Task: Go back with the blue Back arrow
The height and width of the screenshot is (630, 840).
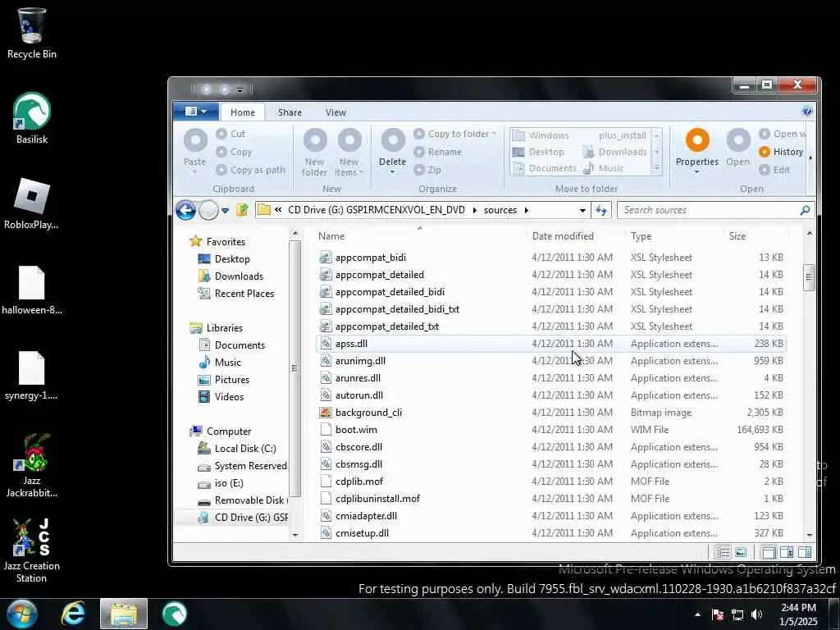Action: pos(186,210)
